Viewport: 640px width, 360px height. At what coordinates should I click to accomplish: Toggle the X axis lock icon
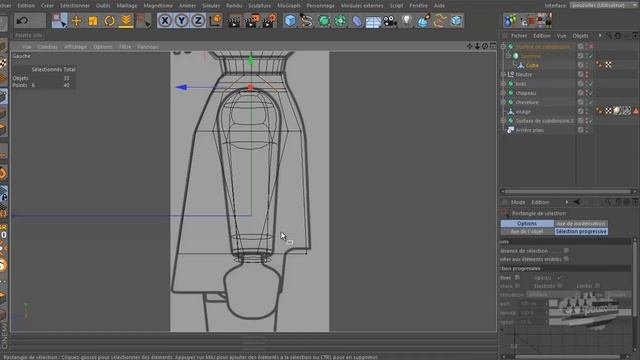click(164, 20)
